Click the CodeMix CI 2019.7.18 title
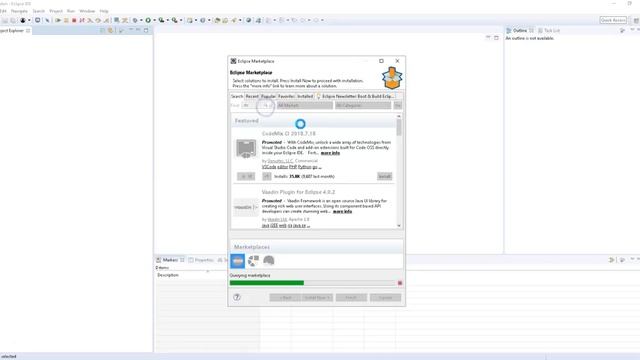Image resolution: width=640 pixels, height=360 pixels. [x=289, y=133]
